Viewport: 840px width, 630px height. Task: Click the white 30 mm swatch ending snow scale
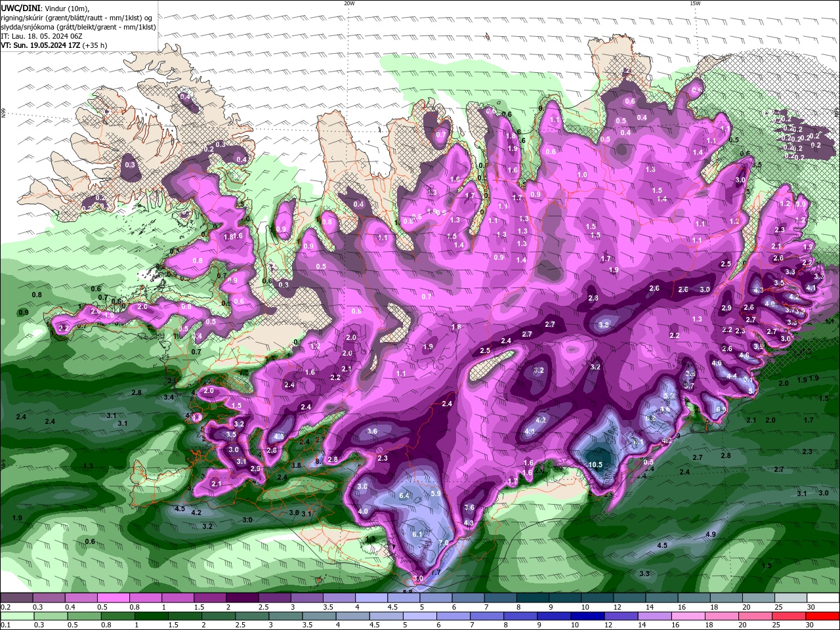822,598
